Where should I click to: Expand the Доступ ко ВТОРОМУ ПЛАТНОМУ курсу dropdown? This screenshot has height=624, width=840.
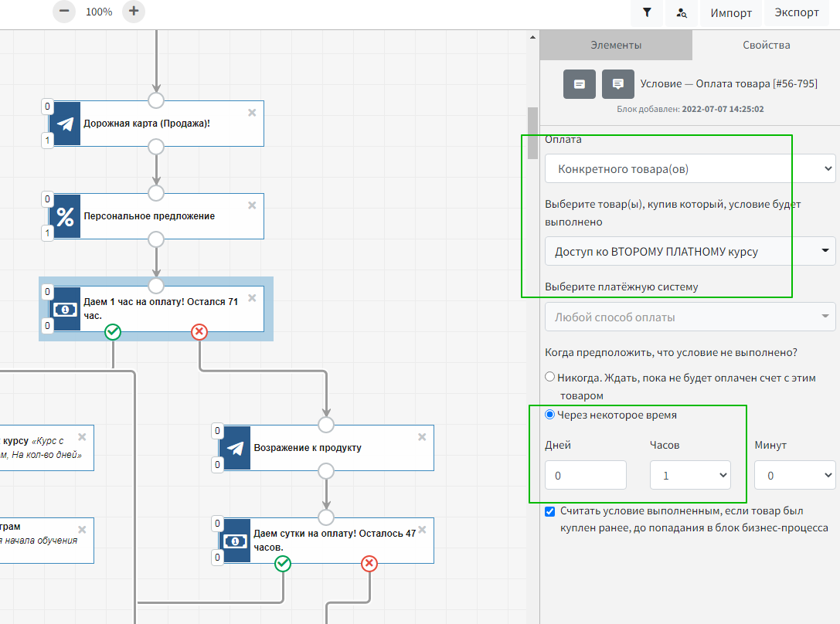(689, 251)
